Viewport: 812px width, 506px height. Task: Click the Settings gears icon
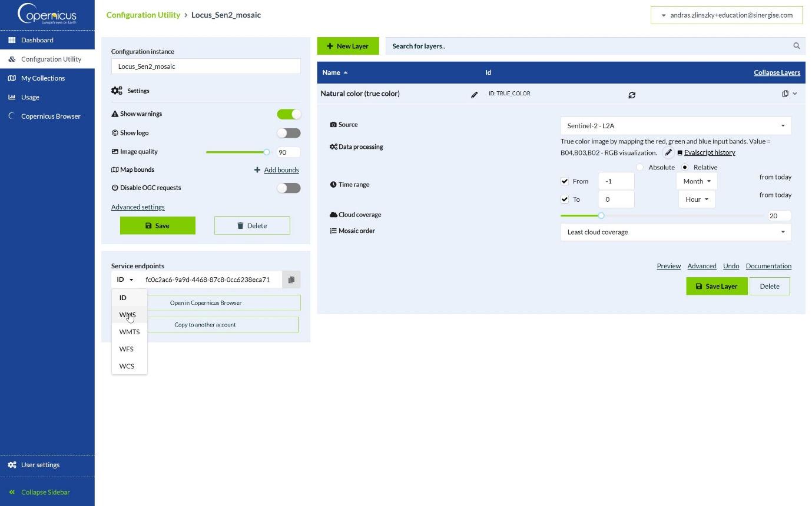pyautogui.click(x=117, y=91)
